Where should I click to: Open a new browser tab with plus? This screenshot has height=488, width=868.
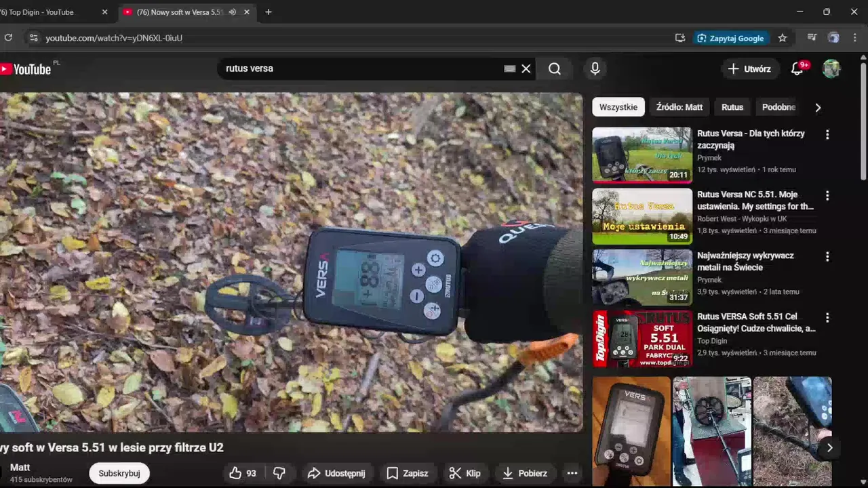click(x=269, y=12)
